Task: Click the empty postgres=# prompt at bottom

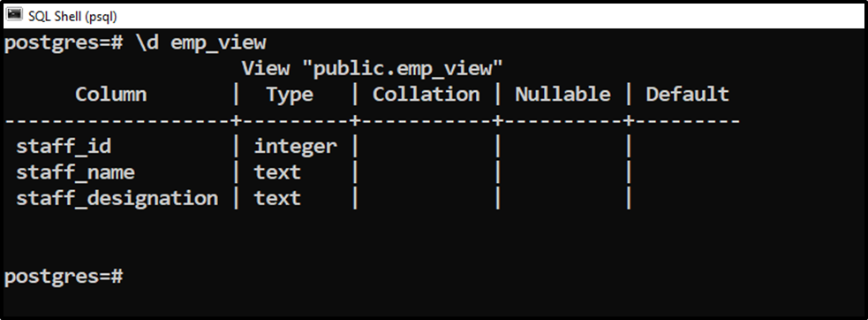Action: pyautogui.click(x=63, y=277)
